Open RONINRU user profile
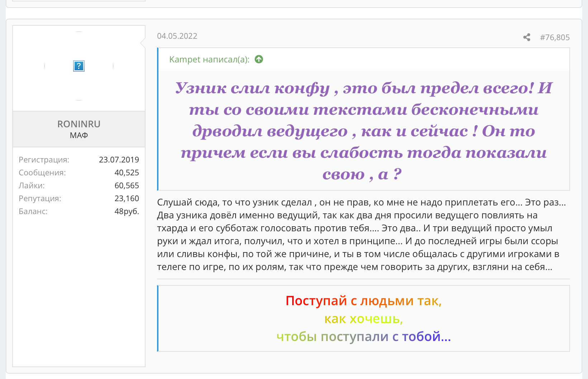 coord(79,124)
